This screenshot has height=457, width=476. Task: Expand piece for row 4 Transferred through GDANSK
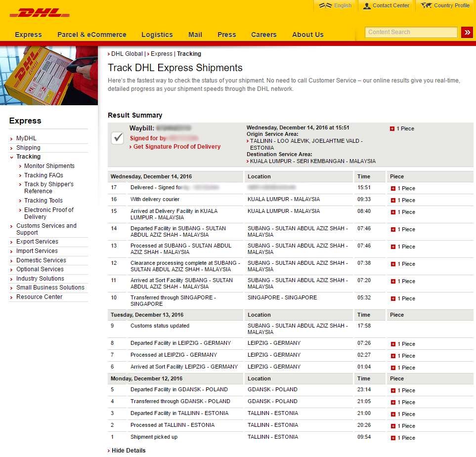pos(393,402)
